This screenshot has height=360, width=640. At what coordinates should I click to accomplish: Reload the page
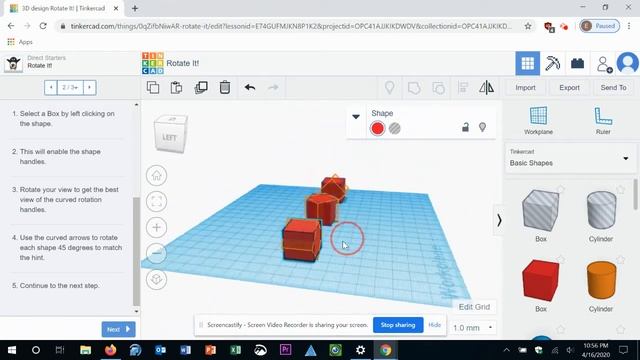point(43,26)
